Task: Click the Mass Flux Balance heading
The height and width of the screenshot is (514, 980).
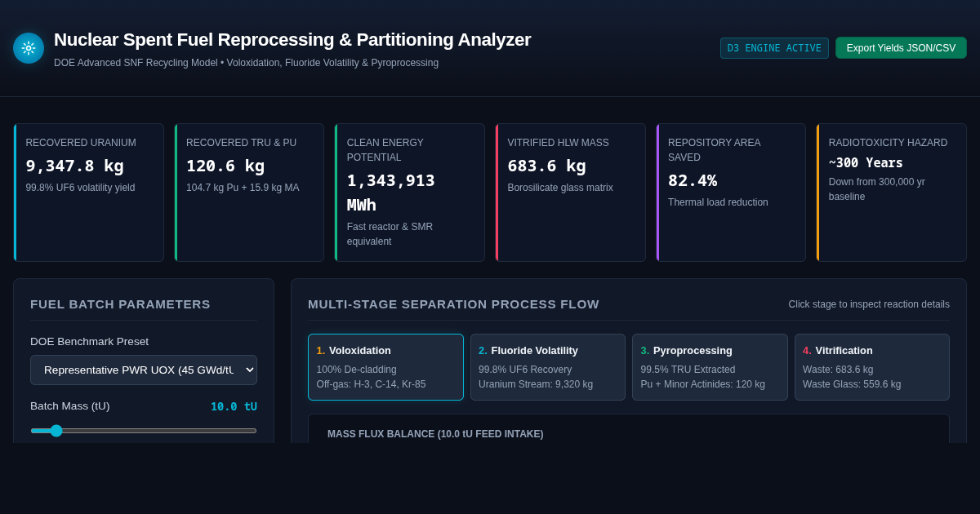Action: 435,434
